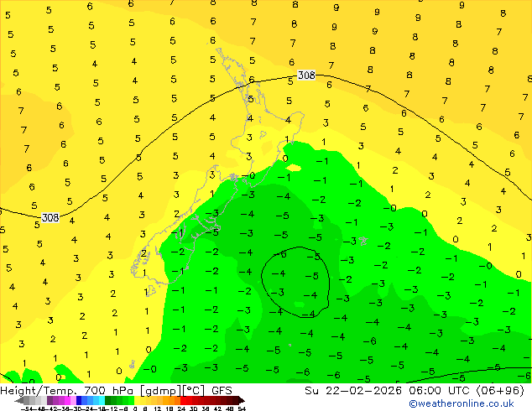Click the '700 hPa' level label
Image resolution: width=532 pixels, height=411 pixels.
tap(109, 390)
